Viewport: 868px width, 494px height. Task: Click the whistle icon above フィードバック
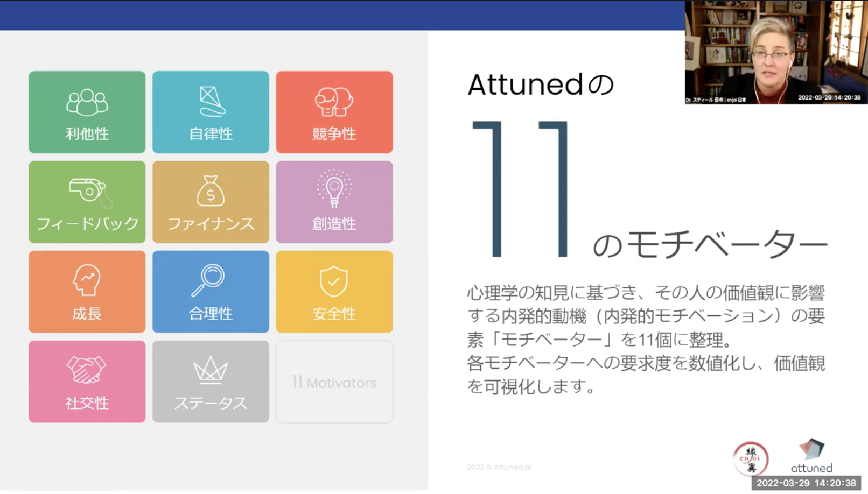pyautogui.click(x=90, y=192)
